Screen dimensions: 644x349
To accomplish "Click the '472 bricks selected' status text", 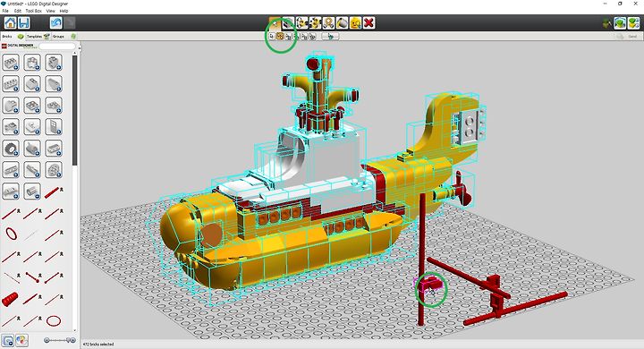I will [98, 344].
